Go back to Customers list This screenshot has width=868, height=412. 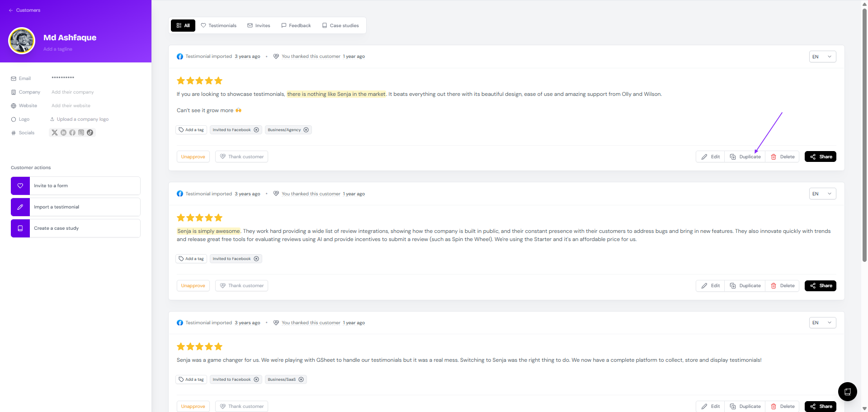[24, 10]
